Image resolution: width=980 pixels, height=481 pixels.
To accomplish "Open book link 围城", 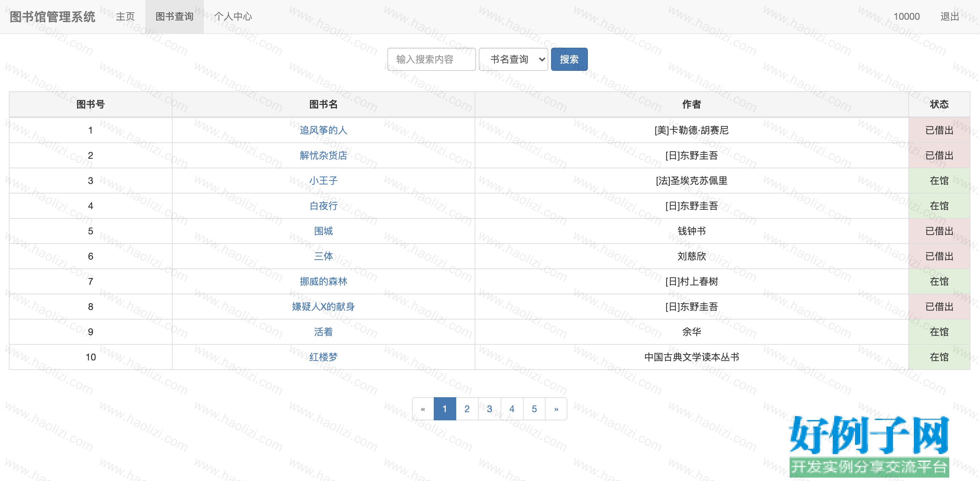I will pyautogui.click(x=323, y=231).
